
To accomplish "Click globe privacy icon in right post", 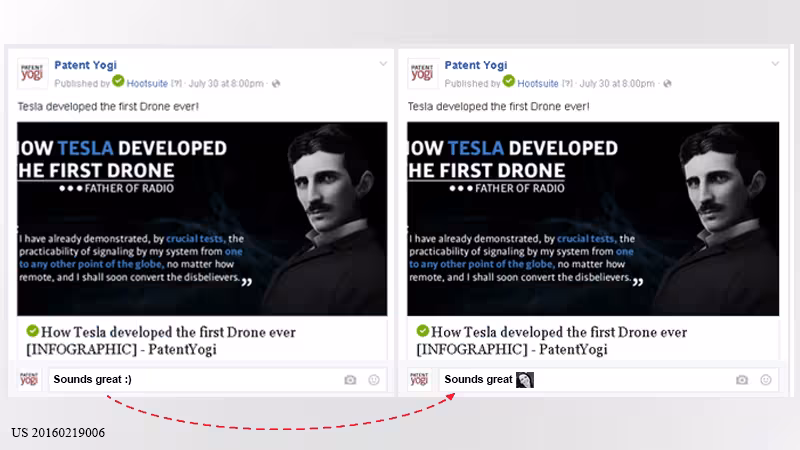I will (667, 84).
